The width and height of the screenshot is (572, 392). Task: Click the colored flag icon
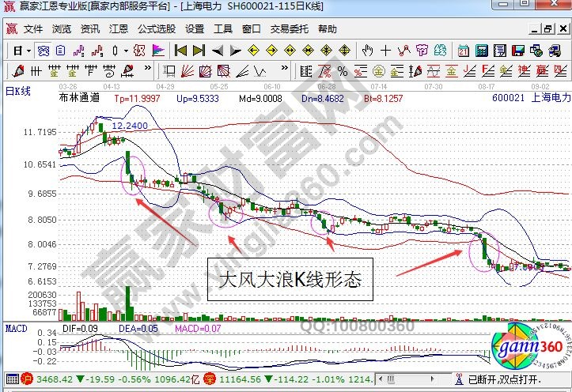click(157, 51)
